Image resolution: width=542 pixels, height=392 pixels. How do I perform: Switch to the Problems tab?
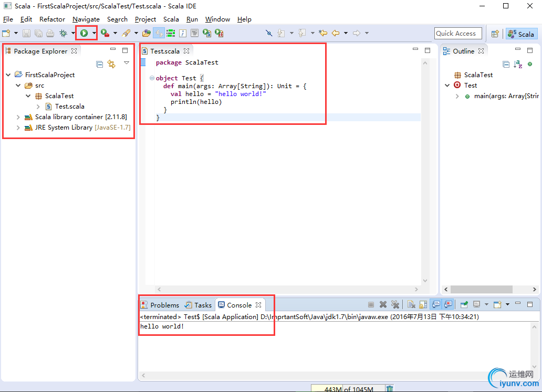164,305
